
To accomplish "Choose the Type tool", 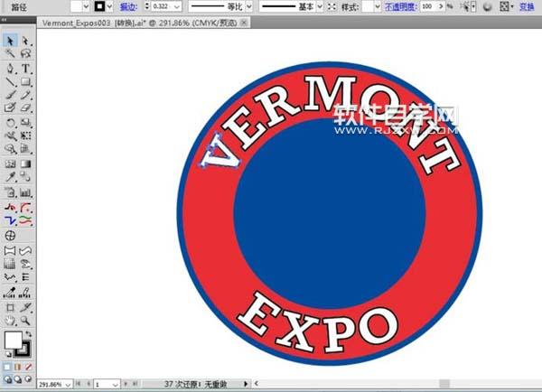I will [26, 68].
